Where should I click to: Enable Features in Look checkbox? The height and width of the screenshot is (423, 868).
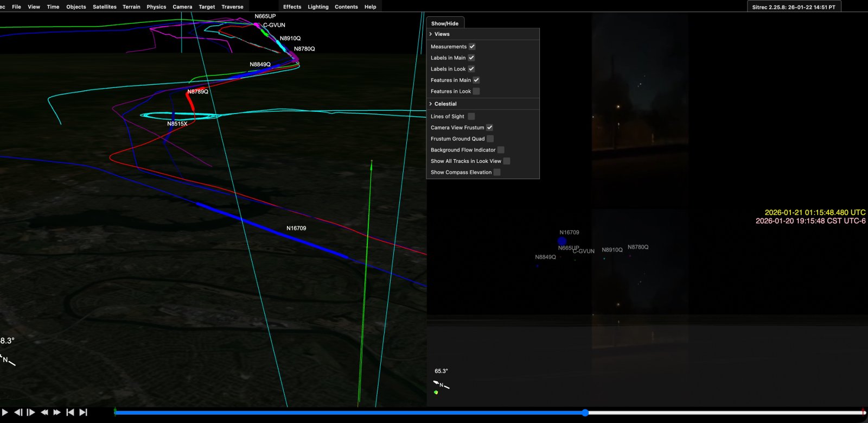coord(476,91)
